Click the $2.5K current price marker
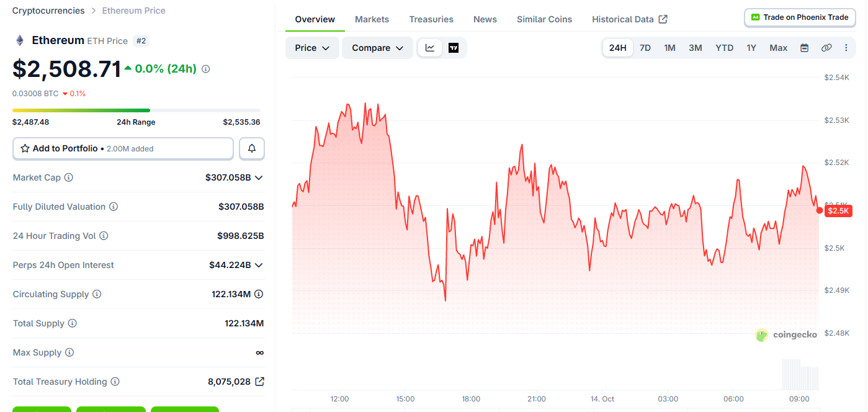The height and width of the screenshot is (412, 868). click(x=839, y=211)
